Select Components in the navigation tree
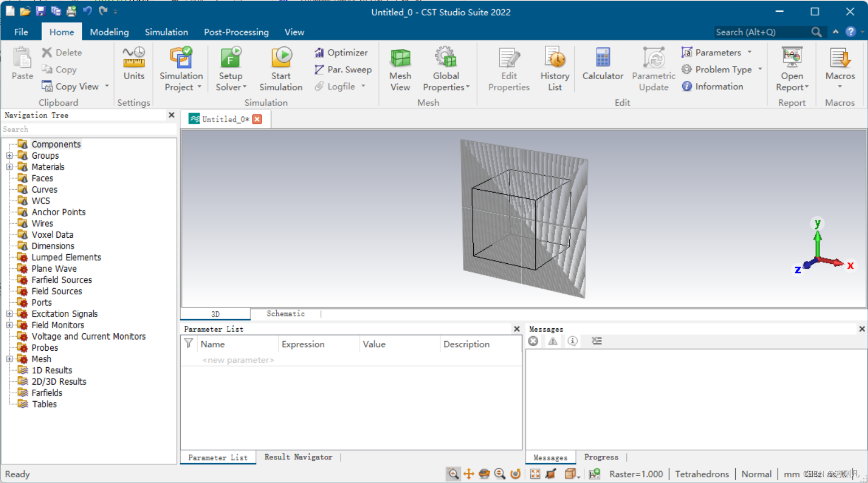The image size is (868, 483). [x=56, y=144]
